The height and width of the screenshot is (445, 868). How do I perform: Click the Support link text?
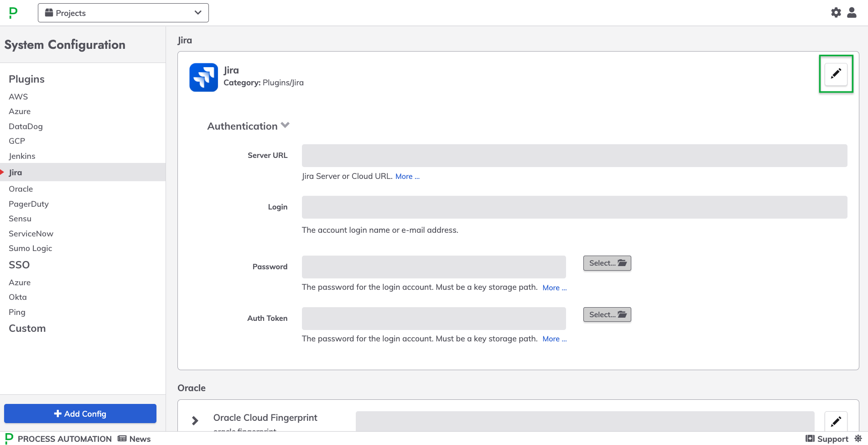833,439
